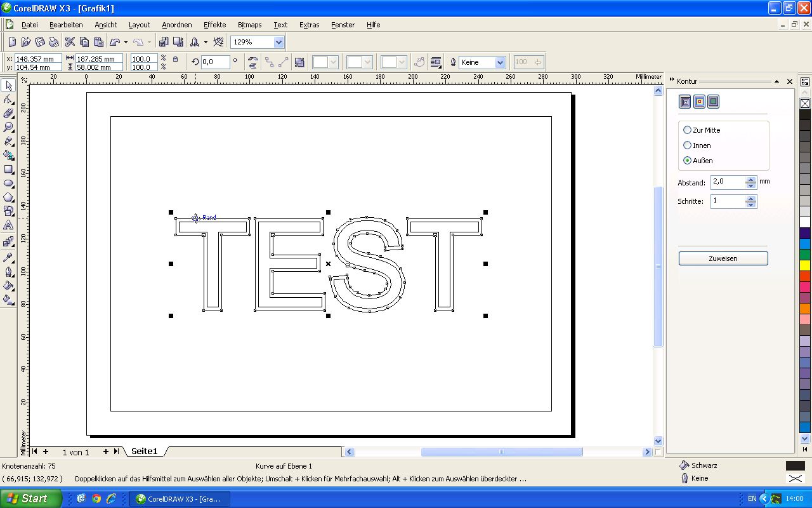Open the Datei menu

coord(30,25)
